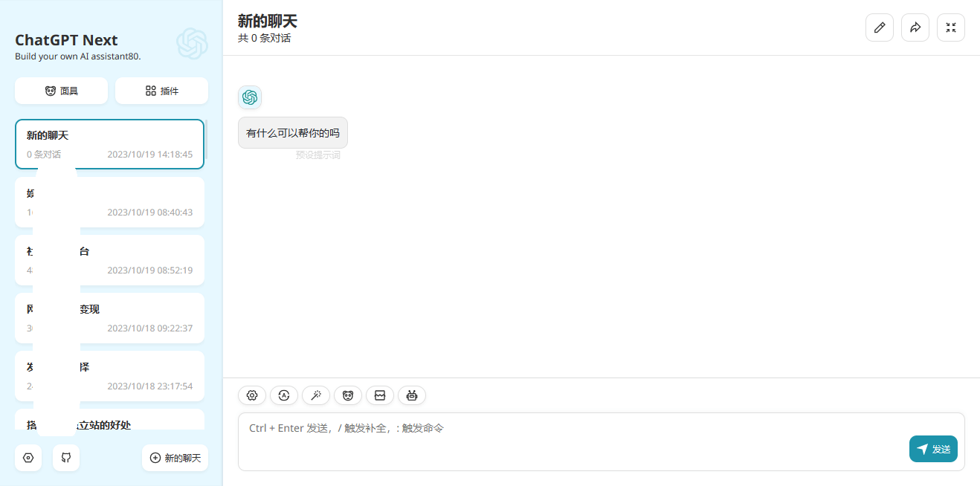Click the 新的聊天 title in chat header

point(268,21)
